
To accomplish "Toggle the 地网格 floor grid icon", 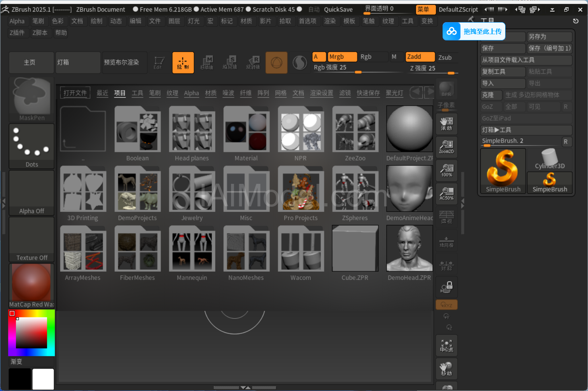I will click(446, 241).
